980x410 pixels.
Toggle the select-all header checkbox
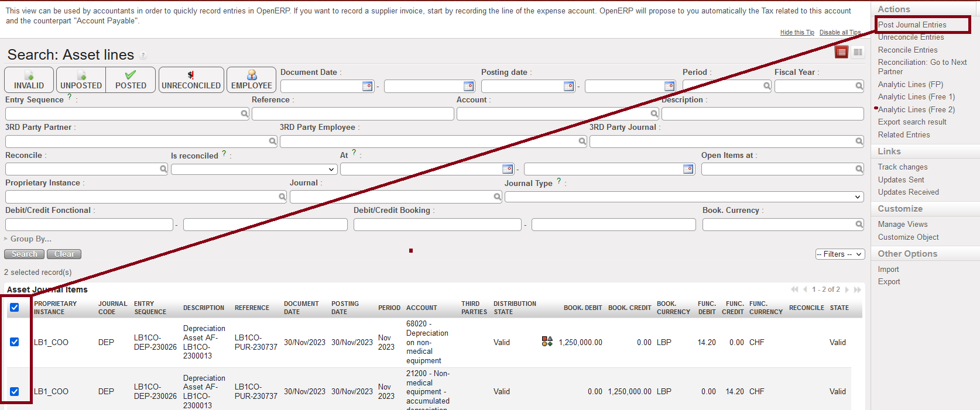[x=15, y=308]
